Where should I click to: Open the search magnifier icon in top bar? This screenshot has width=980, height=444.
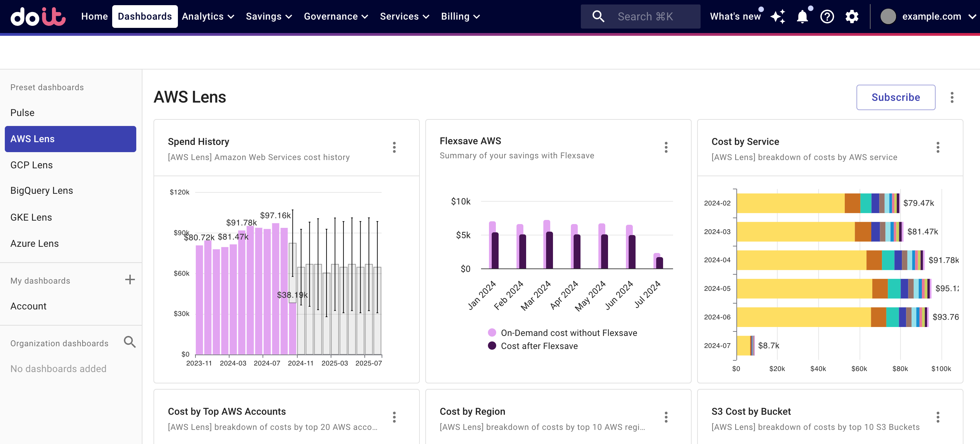598,17
